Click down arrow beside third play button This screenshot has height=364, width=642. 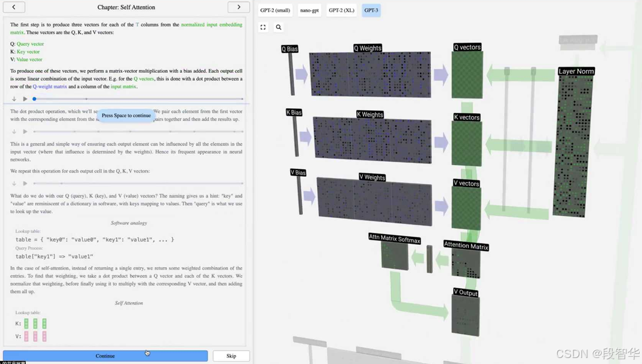[14, 184]
